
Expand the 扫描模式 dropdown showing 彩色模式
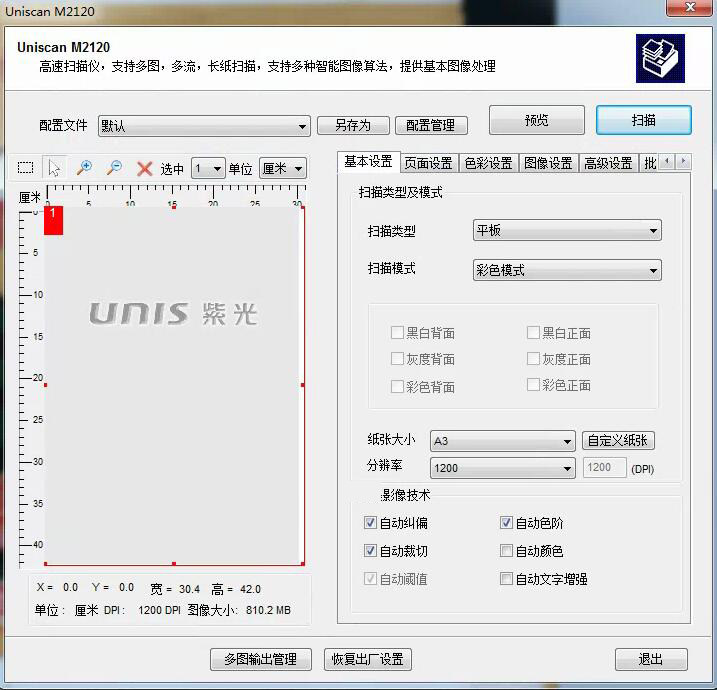click(567, 270)
